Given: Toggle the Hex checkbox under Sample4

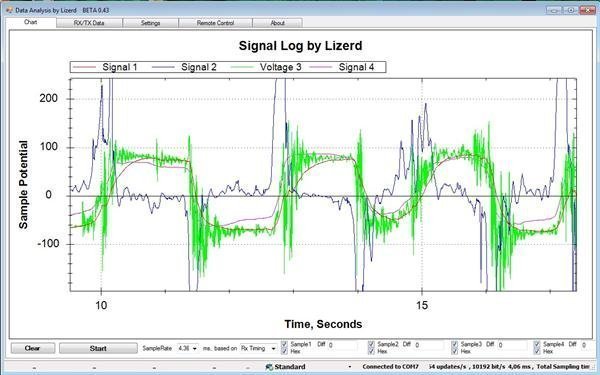Looking at the screenshot, I should [537, 351].
